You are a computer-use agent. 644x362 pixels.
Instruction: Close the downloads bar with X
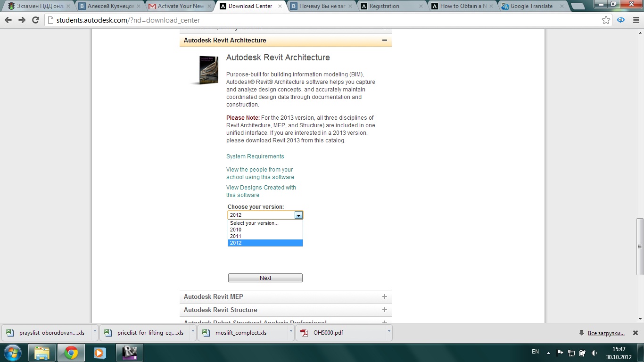click(x=635, y=333)
